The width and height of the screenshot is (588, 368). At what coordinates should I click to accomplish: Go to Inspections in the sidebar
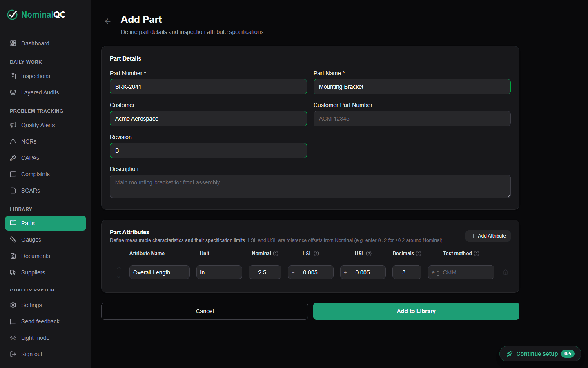[45, 76]
